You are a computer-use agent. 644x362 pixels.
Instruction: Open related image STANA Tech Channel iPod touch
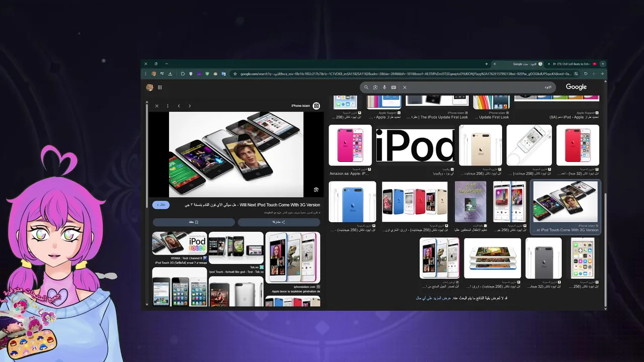[x=180, y=243]
